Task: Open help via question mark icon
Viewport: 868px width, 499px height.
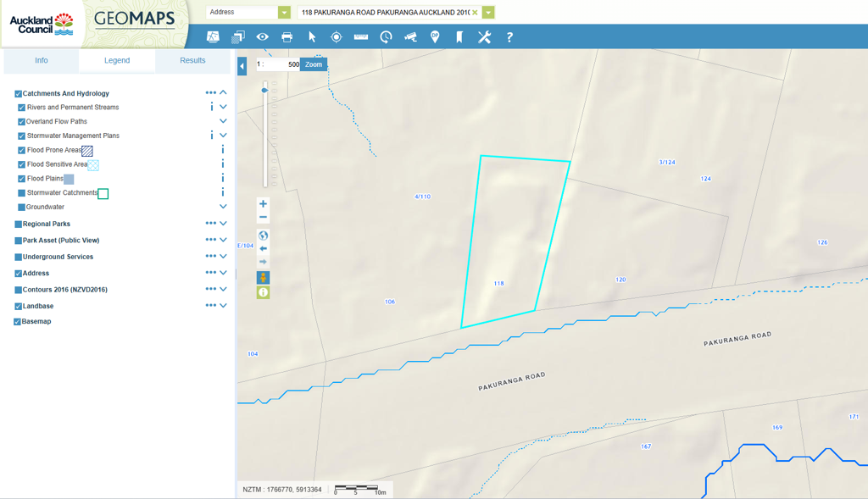Action: [x=509, y=37]
